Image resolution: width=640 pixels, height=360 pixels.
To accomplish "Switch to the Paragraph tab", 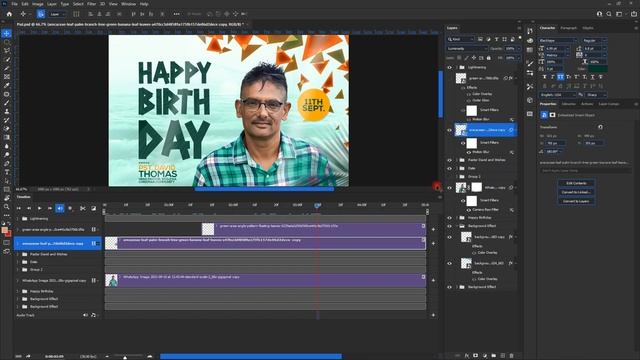I will click(x=569, y=28).
